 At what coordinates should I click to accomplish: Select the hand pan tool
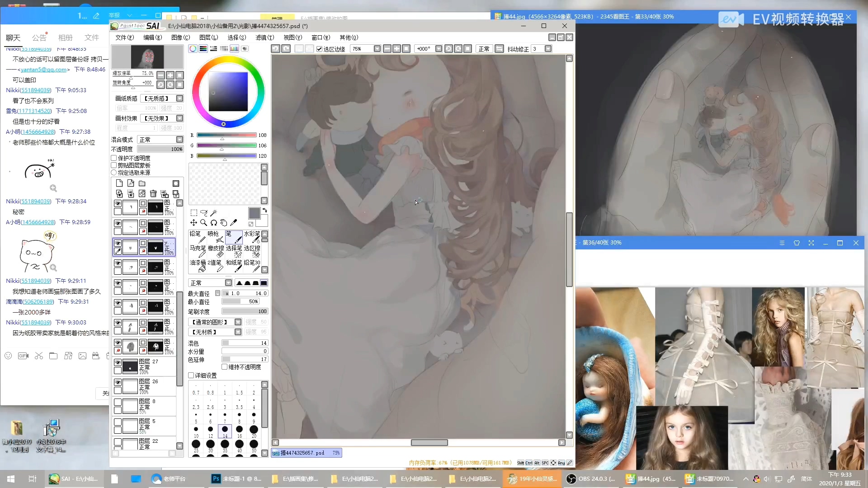tap(224, 223)
